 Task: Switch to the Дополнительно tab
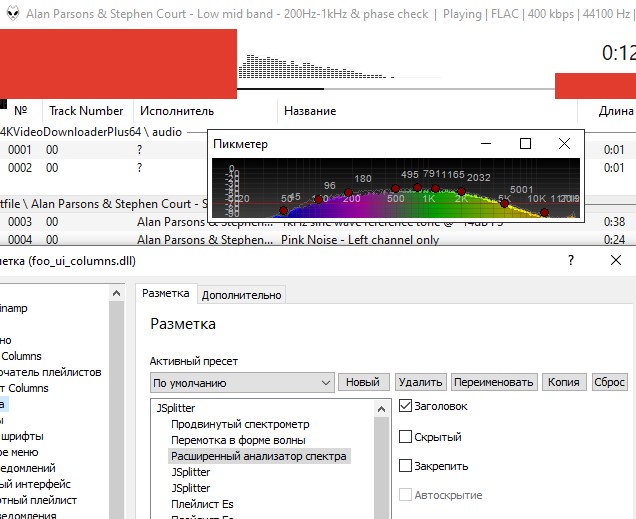click(x=242, y=294)
